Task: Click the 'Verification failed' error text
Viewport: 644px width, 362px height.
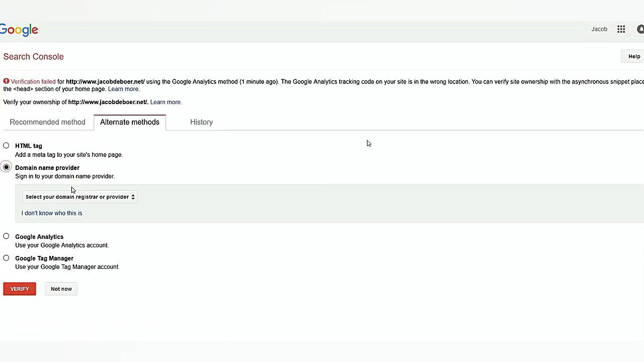Action: [33, 81]
